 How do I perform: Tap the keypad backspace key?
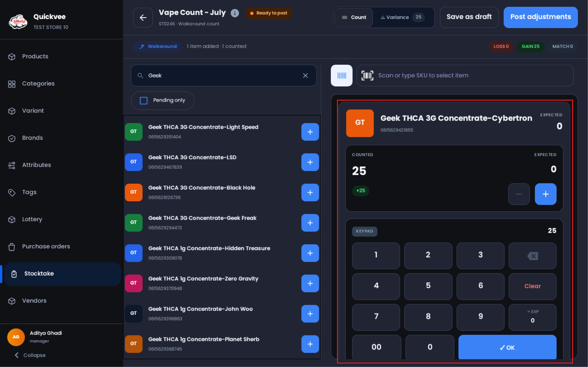(x=532, y=256)
